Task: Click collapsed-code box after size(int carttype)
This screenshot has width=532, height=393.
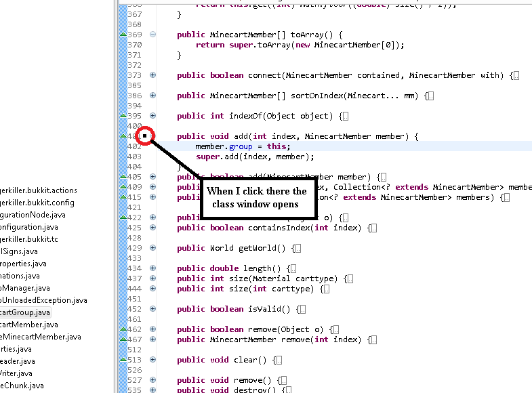Action: coord(326,289)
